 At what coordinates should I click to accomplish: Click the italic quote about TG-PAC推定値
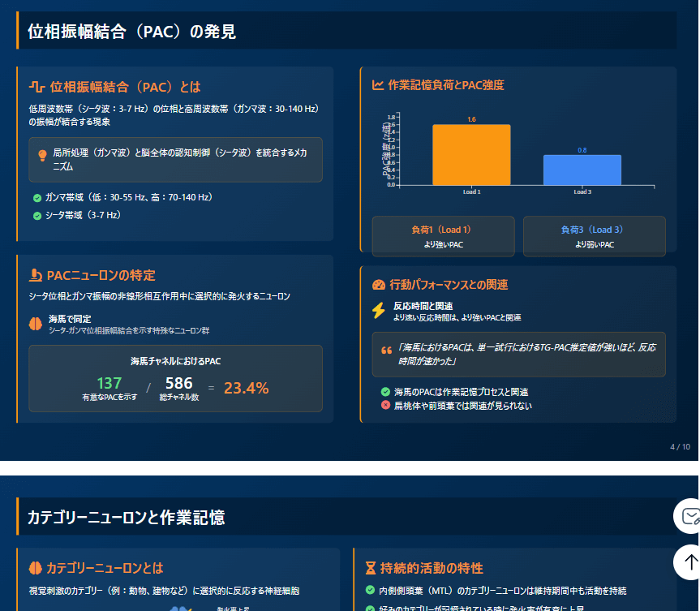(x=526, y=354)
